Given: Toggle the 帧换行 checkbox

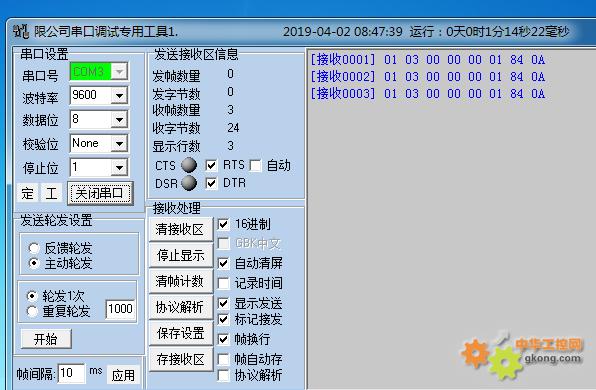Looking at the screenshot, I should (224, 339).
